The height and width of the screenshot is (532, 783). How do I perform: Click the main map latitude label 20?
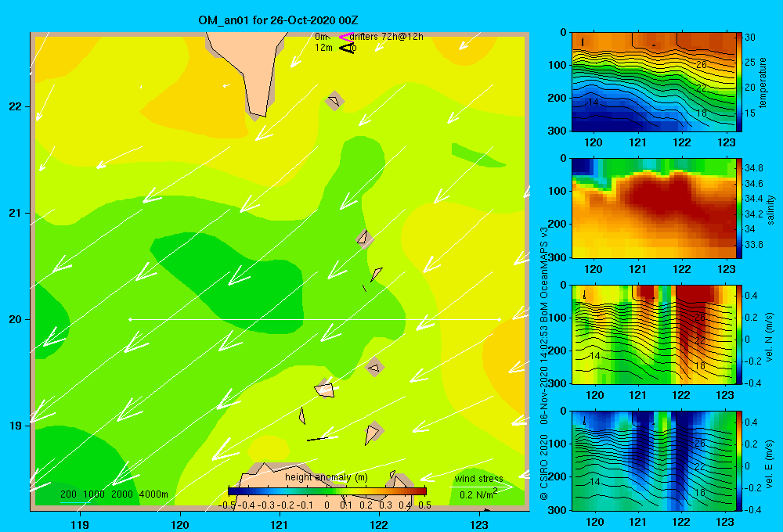[x=16, y=319]
